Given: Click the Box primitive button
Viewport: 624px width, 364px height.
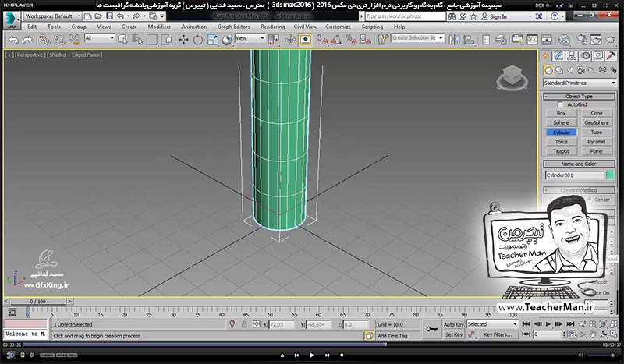Looking at the screenshot, I should tap(561, 113).
